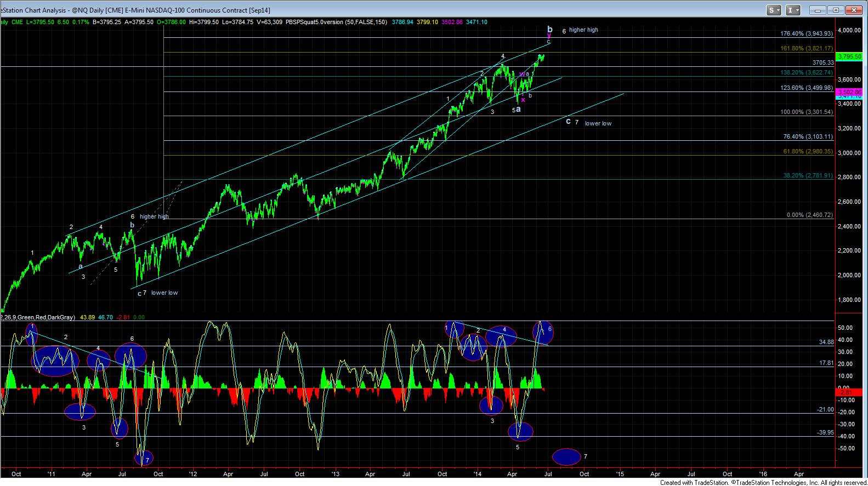Image resolution: width=868 pixels, height=486 pixels.
Task: Click the 4,000.00 price axis label
Action: tap(849, 30)
